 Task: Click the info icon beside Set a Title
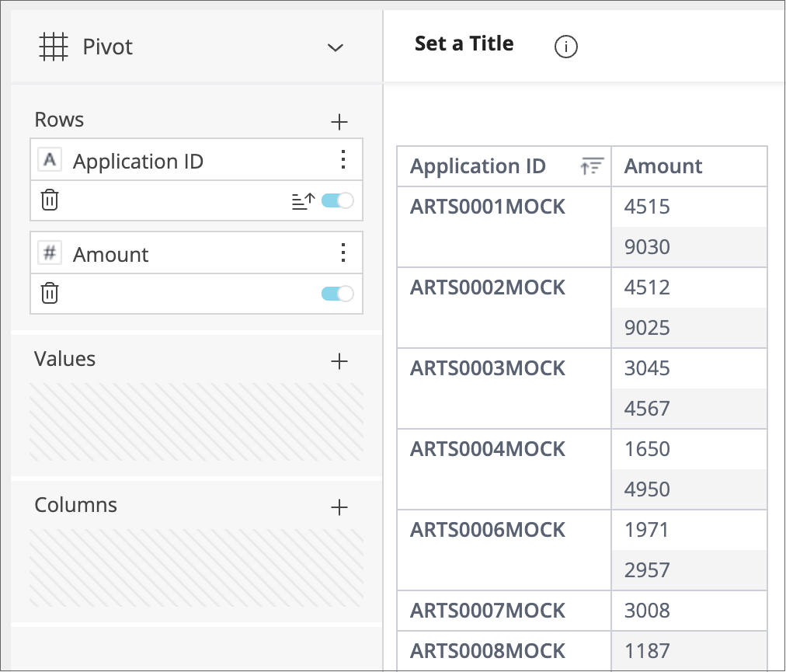[x=566, y=47]
